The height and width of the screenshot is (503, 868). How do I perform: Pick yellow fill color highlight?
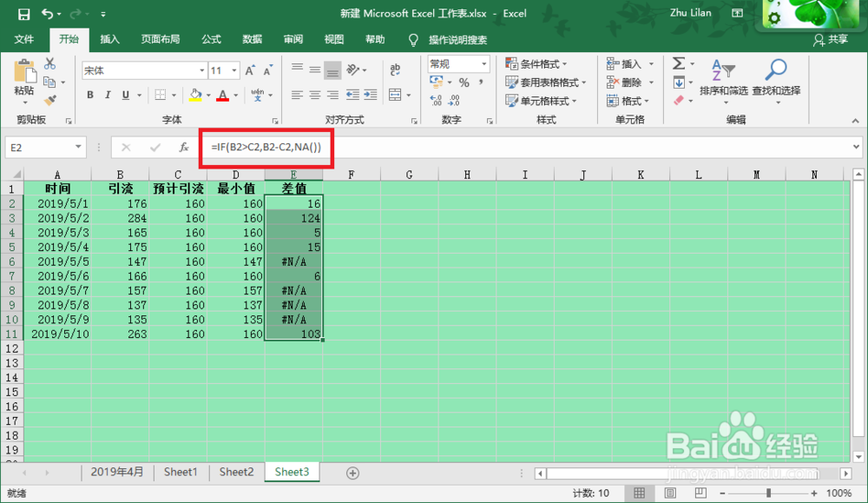pos(195,95)
